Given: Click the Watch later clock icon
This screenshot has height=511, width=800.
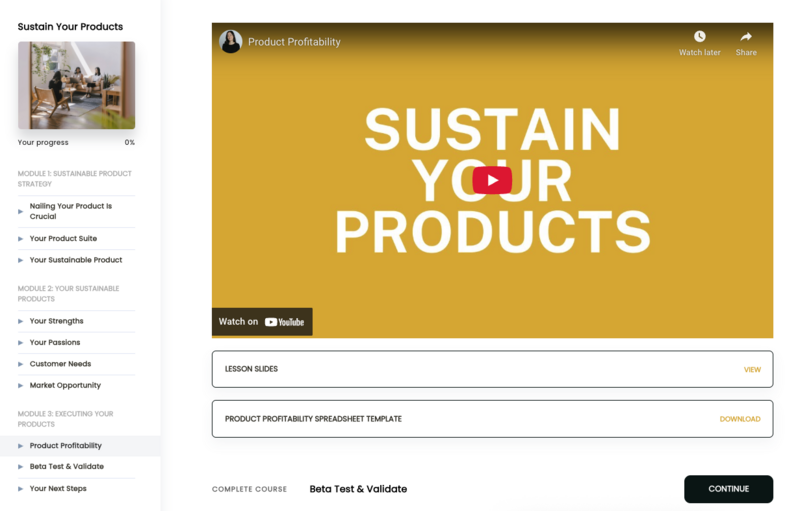Looking at the screenshot, I should click(699, 36).
